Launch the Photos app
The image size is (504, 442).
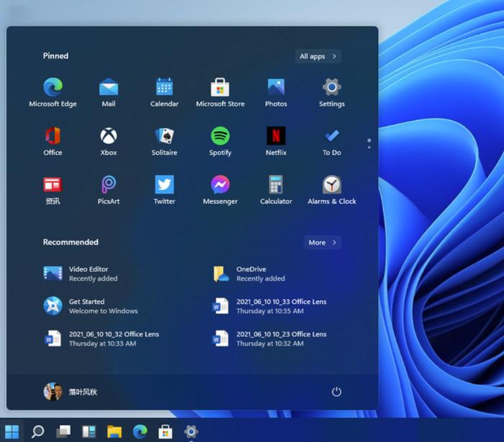(x=276, y=92)
